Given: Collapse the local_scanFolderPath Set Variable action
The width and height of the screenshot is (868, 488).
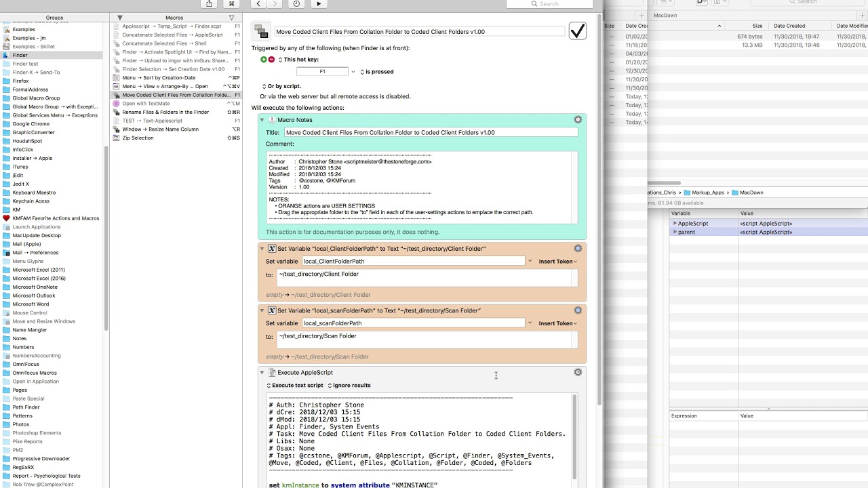Looking at the screenshot, I should click(262, 310).
